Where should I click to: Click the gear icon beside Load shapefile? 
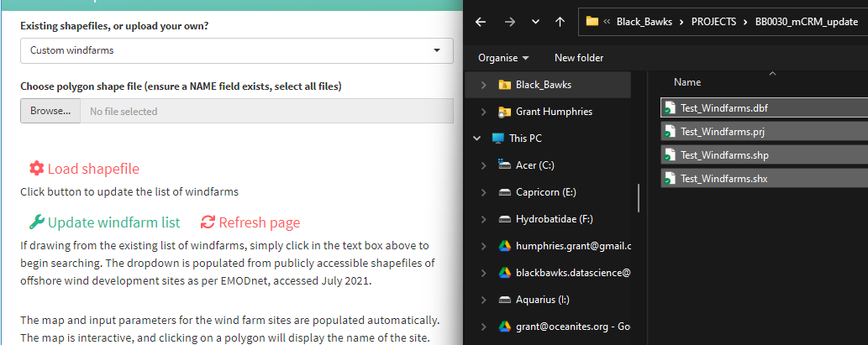point(36,169)
